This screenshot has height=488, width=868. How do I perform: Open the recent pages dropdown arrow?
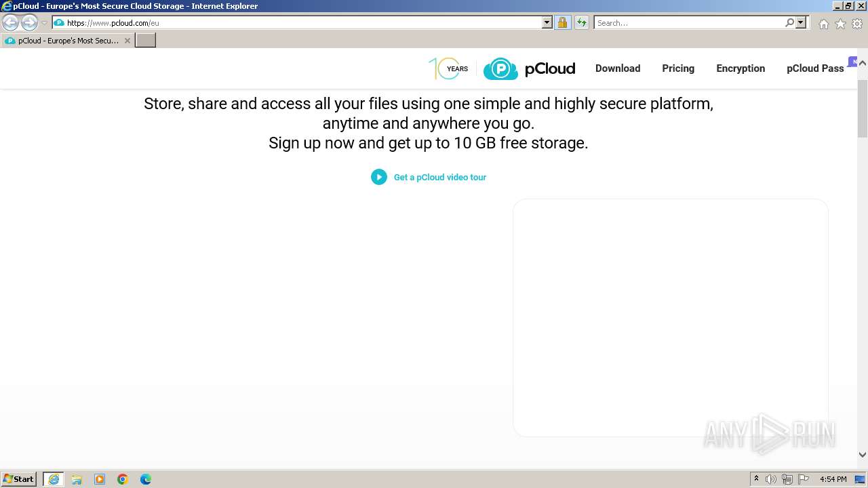pos(44,23)
